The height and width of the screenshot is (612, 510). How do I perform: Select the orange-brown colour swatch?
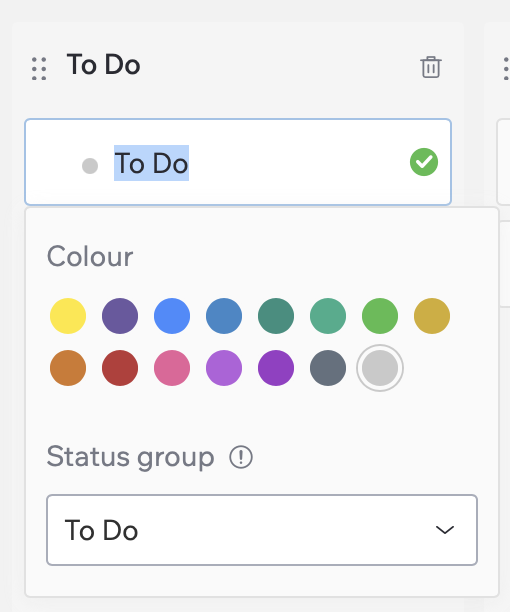68,368
